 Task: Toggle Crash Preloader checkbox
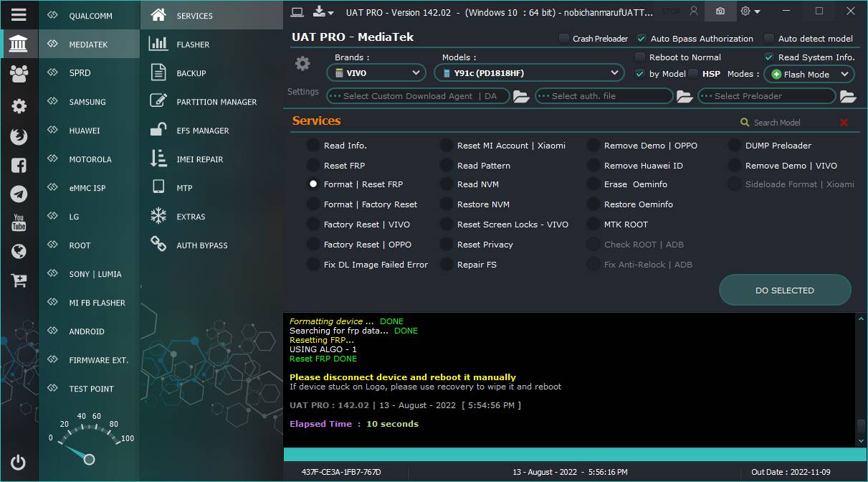coord(564,39)
